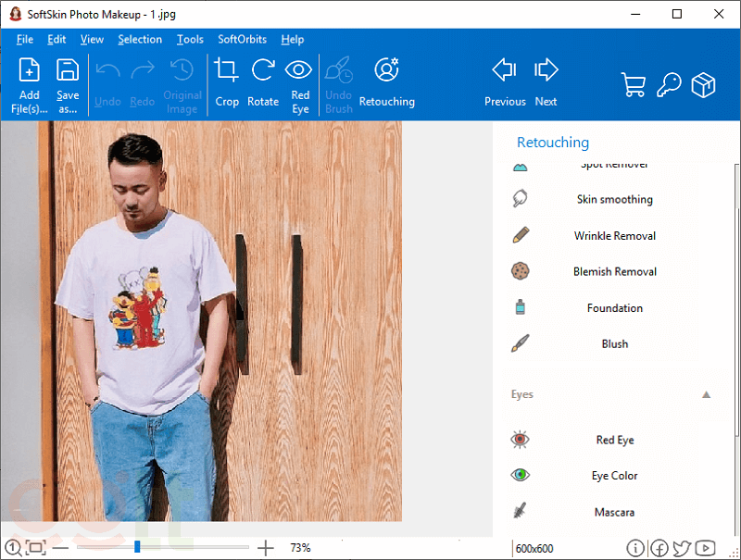741x560 pixels.
Task: Go to the Previous image arrow
Action: click(505, 71)
